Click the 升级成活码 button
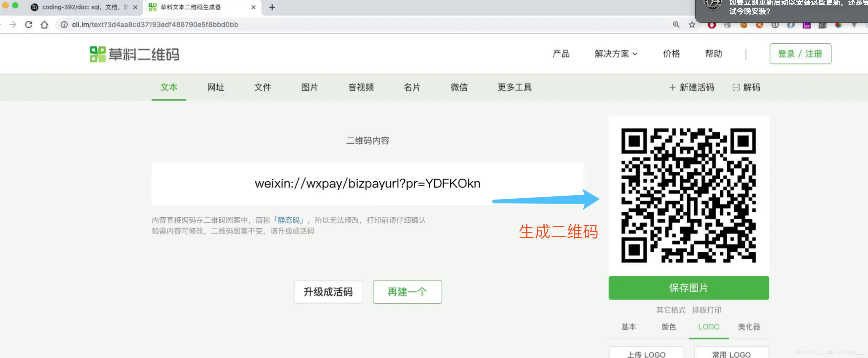 point(328,292)
